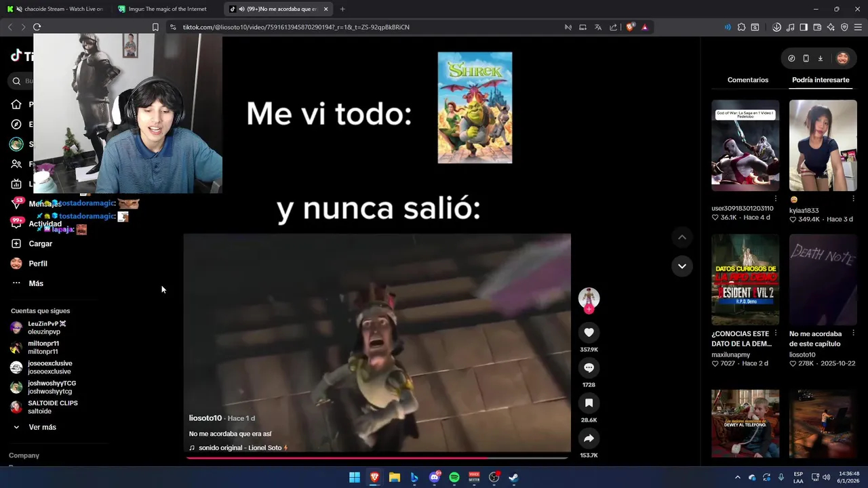Open the Brave VPN shield icon
This screenshot has height=488, width=868.
coord(844,27)
